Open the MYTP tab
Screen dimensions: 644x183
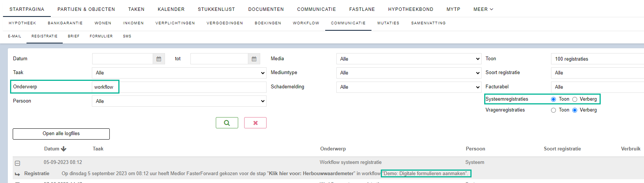click(453, 9)
